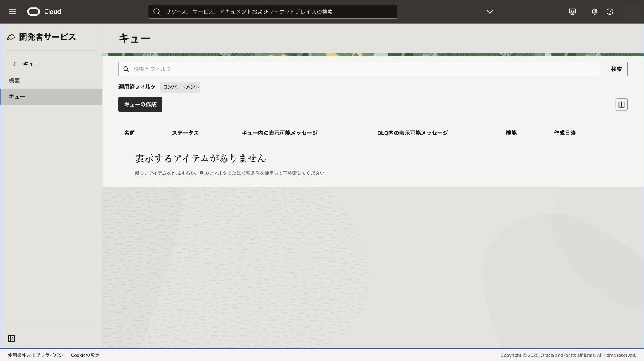Click the キュー内の表示可能メッセージ column header
This screenshot has width=644, height=361.
(280, 133)
